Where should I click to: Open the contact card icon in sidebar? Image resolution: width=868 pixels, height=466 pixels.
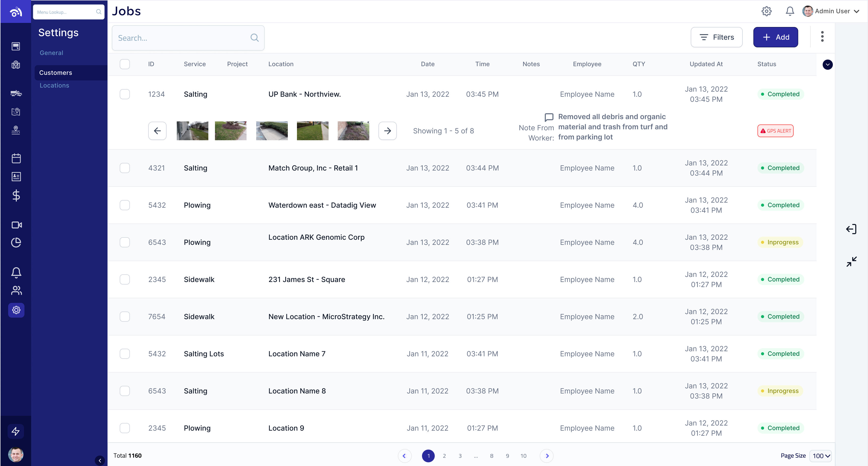click(x=16, y=176)
